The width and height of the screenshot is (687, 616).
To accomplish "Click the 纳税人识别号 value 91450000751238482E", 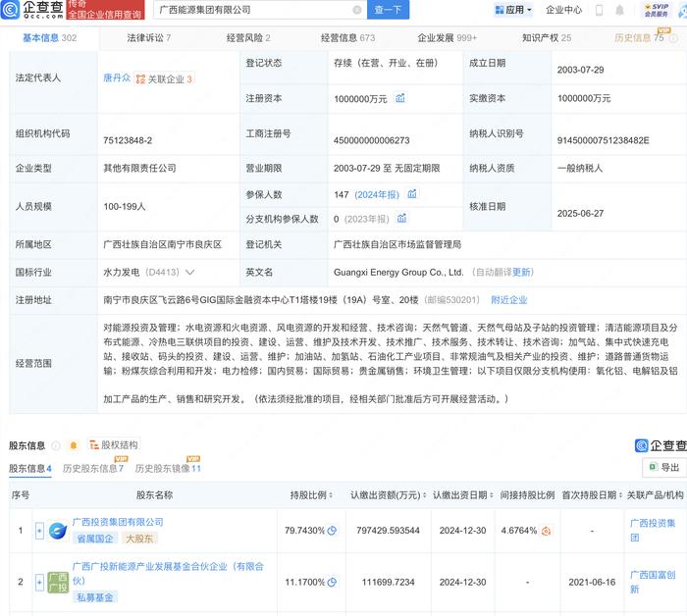I will click(x=603, y=140).
